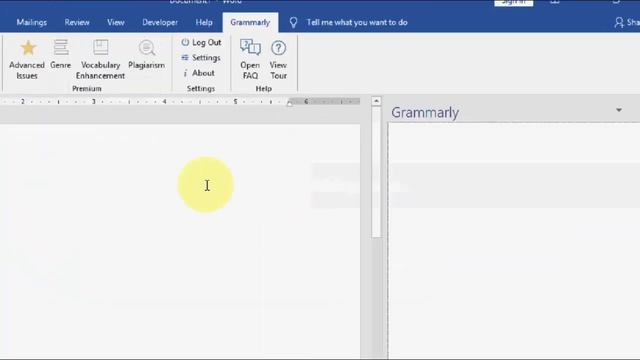Start View Tour from Help group
Viewport: 640px width, 360px height.
pyautogui.click(x=278, y=59)
